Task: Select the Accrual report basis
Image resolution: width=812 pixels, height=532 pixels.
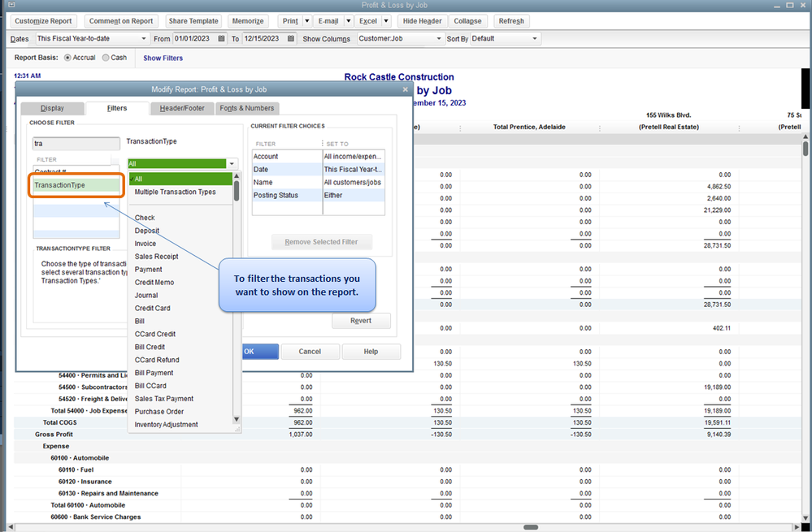Action: point(67,58)
